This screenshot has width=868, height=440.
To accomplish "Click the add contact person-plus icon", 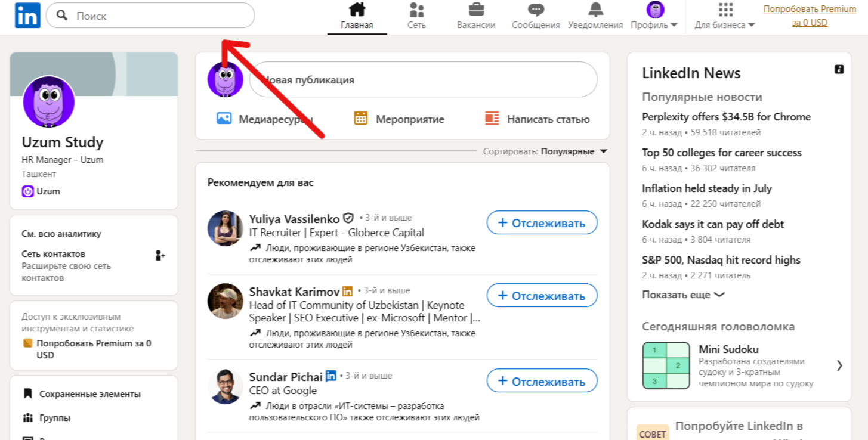I will 160,255.
